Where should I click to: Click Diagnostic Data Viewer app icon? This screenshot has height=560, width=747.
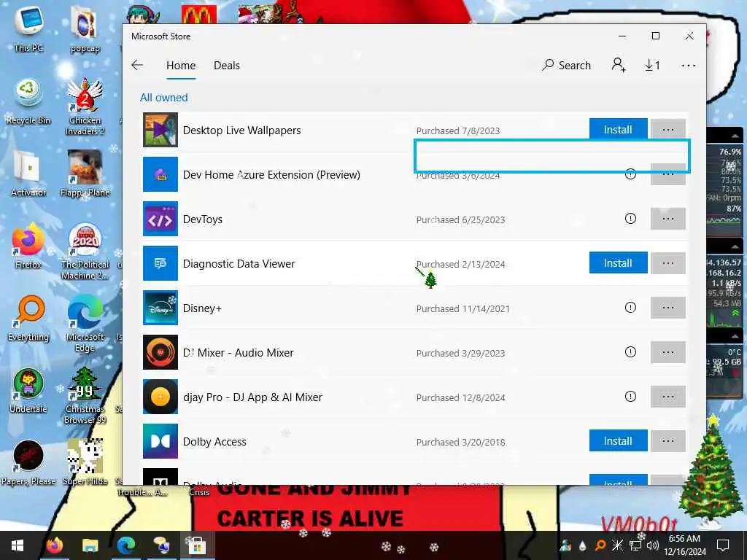[x=160, y=263]
